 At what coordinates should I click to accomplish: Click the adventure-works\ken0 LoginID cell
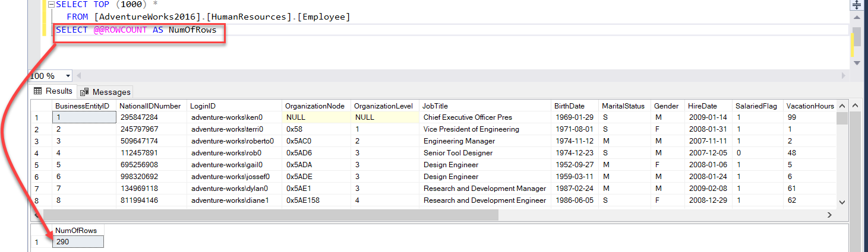click(227, 117)
